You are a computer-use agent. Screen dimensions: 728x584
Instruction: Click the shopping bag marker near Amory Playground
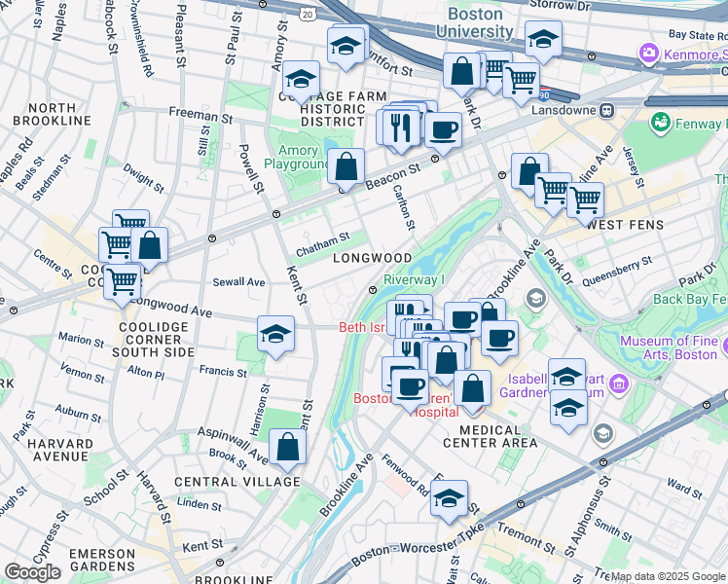click(x=346, y=167)
